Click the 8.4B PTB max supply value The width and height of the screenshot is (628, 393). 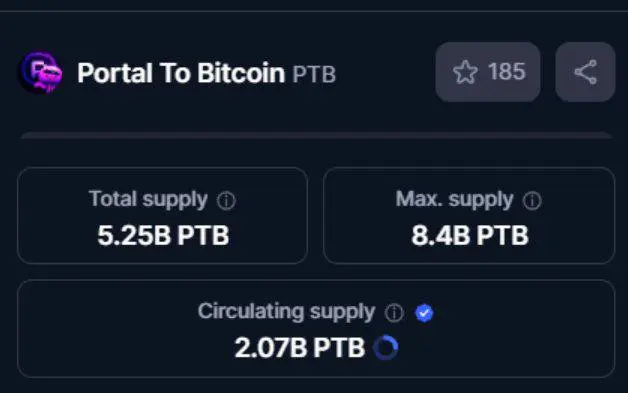[470, 235]
